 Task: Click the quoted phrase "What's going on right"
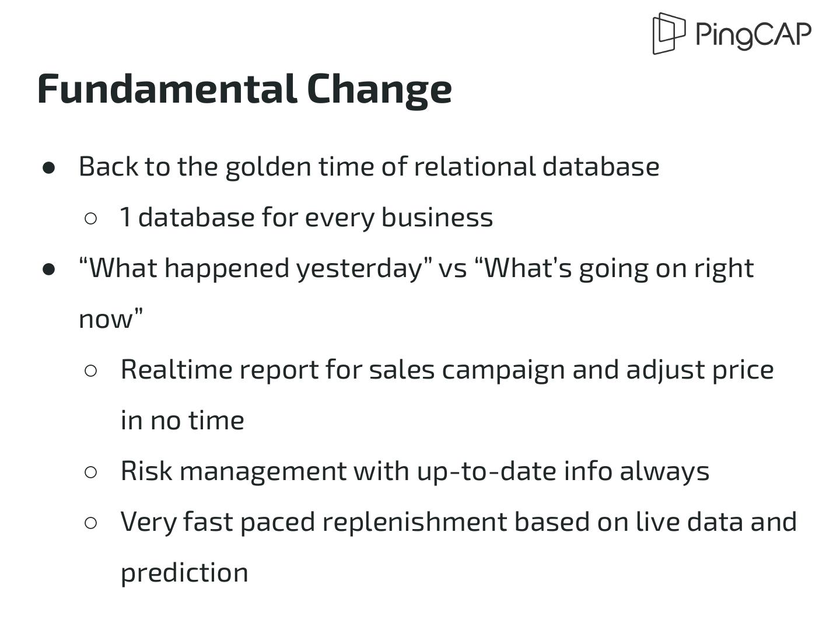point(619,268)
